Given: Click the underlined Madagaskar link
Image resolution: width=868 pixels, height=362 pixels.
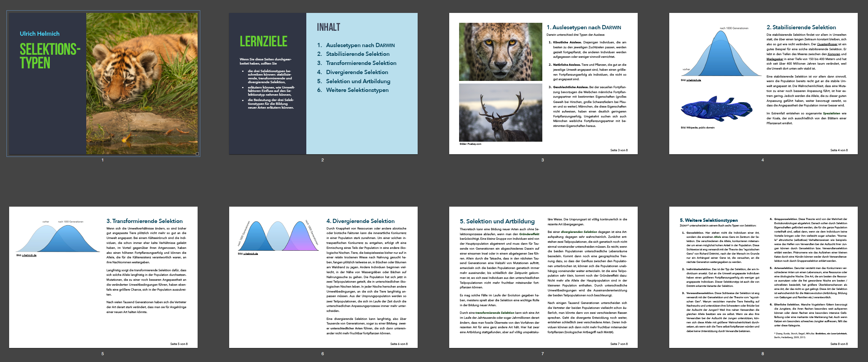Looking at the screenshot, I should pyautogui.click(x=775, y=59).
